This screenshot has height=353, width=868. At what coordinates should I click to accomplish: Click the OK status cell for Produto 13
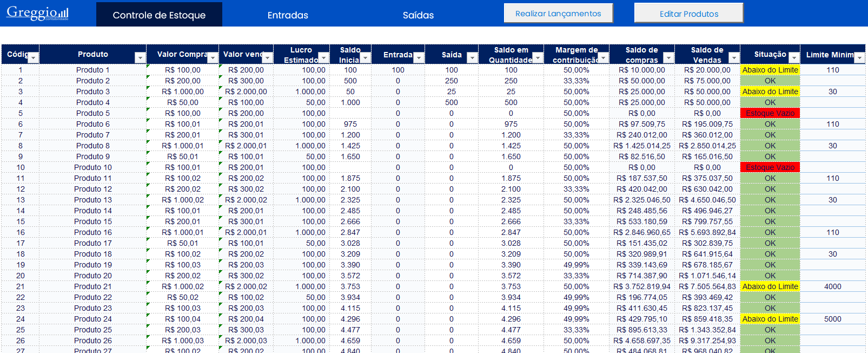770,200
